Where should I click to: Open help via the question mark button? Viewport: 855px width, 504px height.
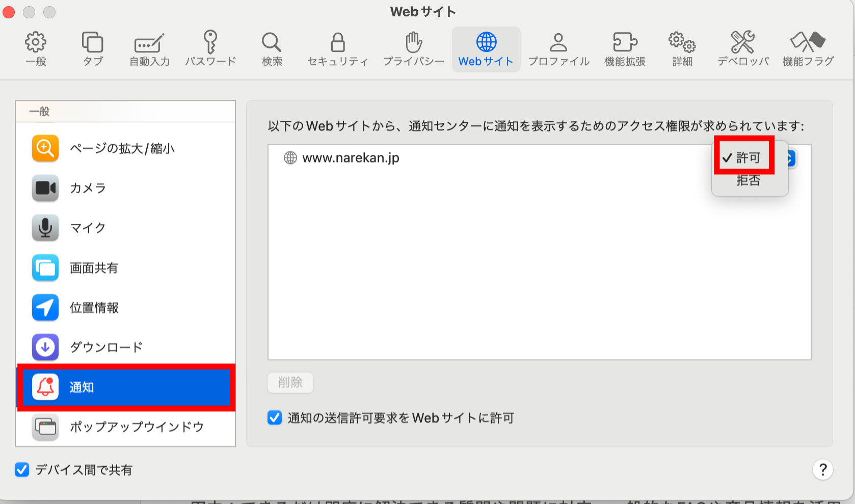pyautogui.click(x=822, y=470)
